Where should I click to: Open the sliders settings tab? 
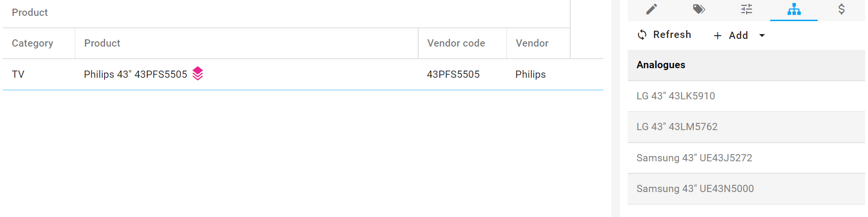pyautogui.click(x=746, y=9)
